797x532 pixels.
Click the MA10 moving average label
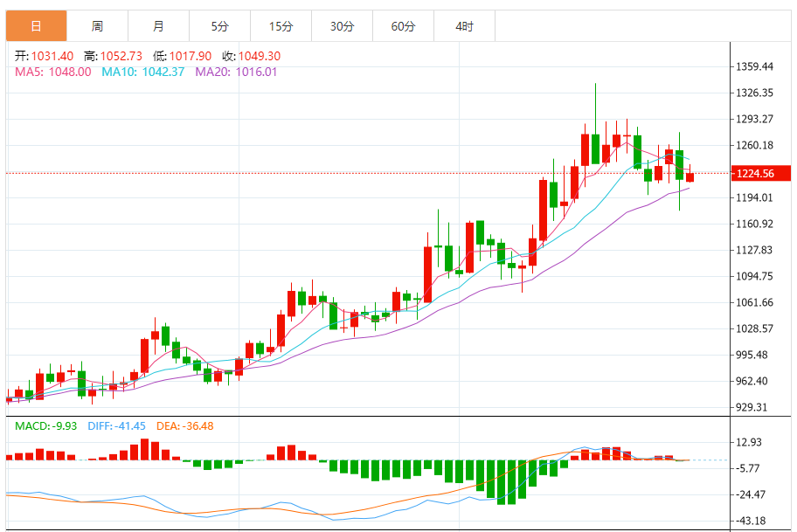coord(142,72)
